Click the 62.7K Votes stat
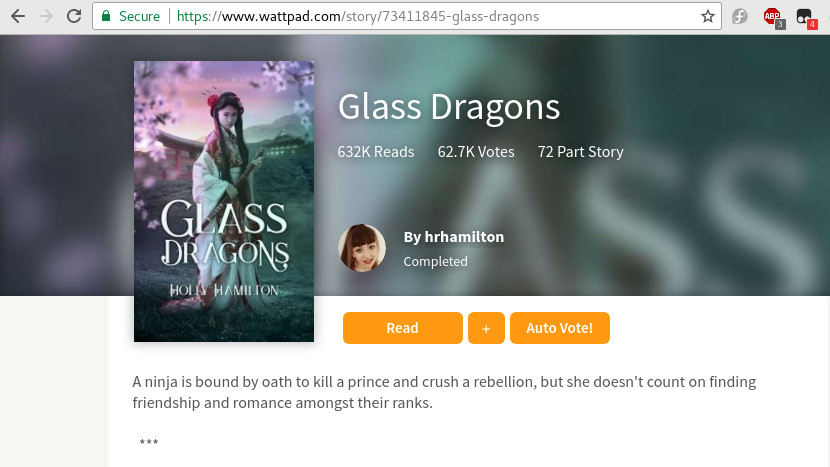830x467 pixels. (x=476, y=152)
